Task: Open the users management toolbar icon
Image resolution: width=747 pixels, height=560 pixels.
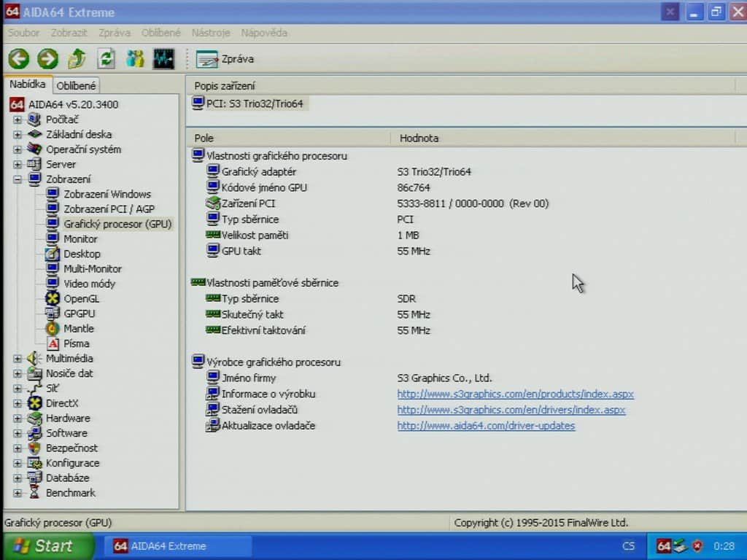Action: 135,59
